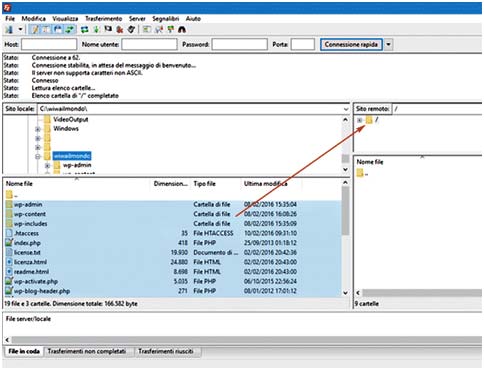Disconnect from the server via toolbar icon
Screen dimensions: 484x370
pos(120,30)
